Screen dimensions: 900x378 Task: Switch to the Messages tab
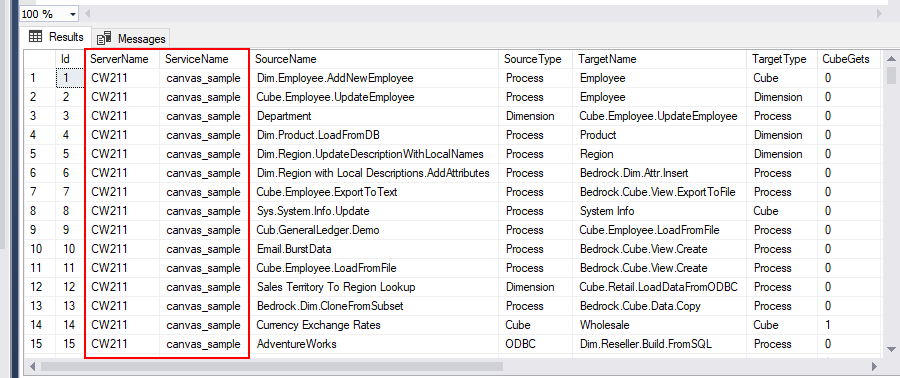(131, 38)
